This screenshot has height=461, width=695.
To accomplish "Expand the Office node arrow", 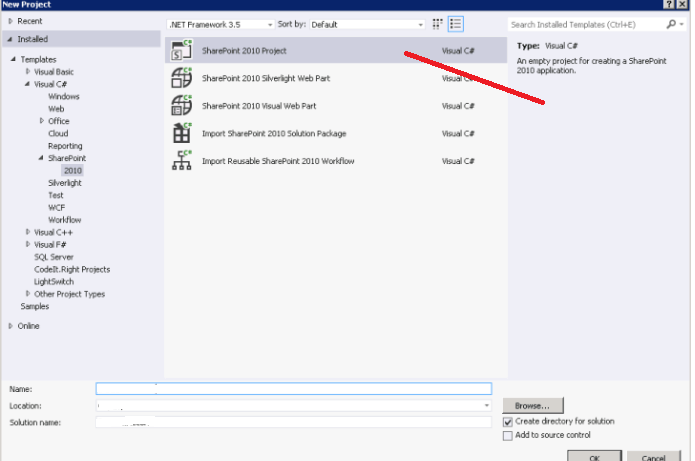I will point(42,121).
